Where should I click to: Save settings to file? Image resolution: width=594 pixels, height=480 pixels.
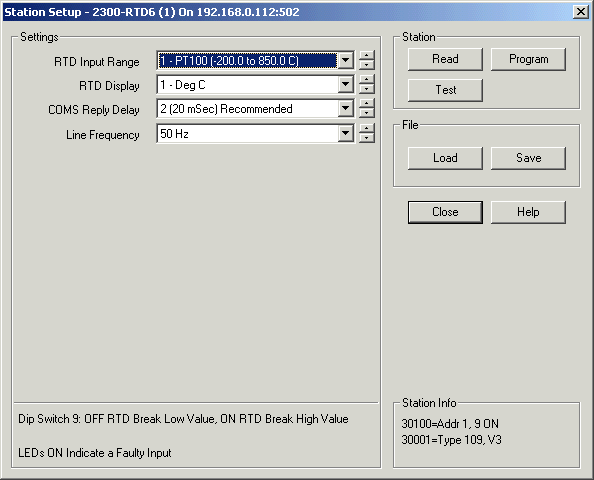coord(528,158)
